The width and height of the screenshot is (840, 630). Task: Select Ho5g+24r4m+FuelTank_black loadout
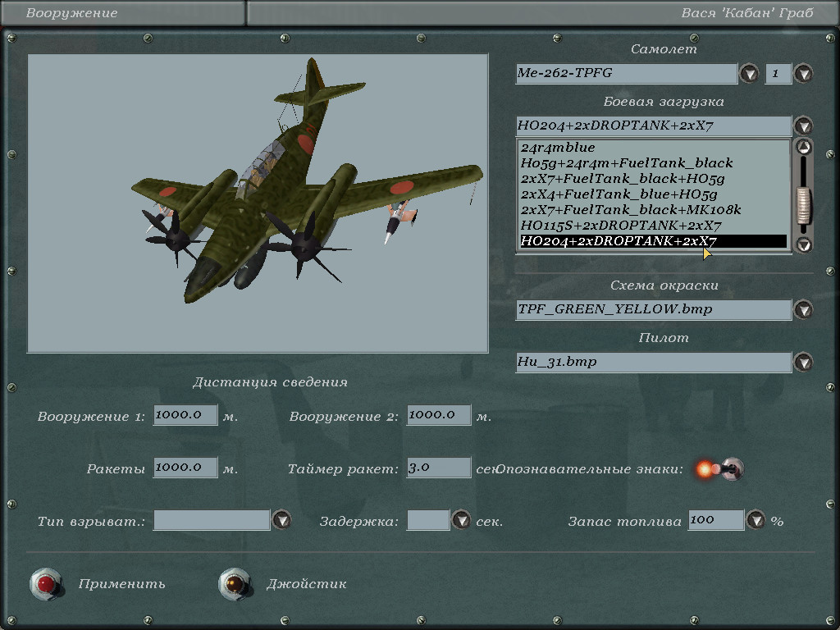coord(654,163)
